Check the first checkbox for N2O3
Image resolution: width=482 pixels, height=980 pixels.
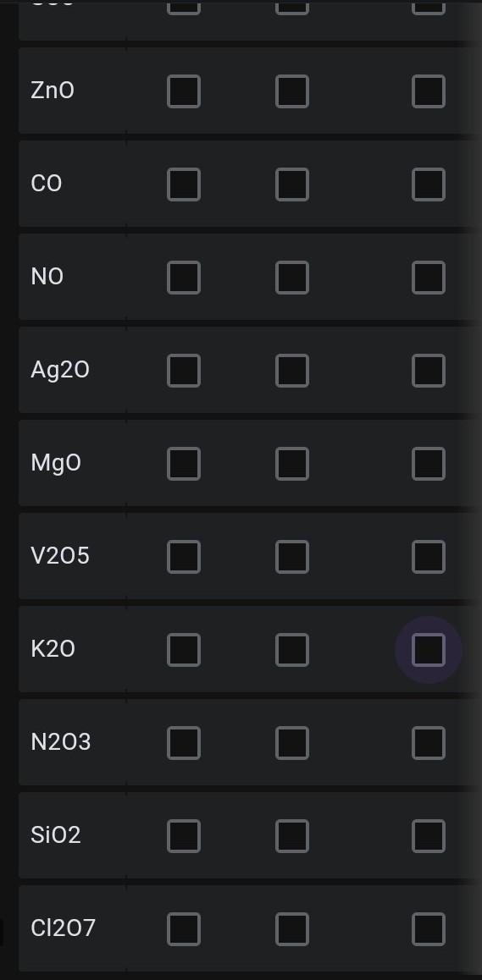(x=184, y=743)
